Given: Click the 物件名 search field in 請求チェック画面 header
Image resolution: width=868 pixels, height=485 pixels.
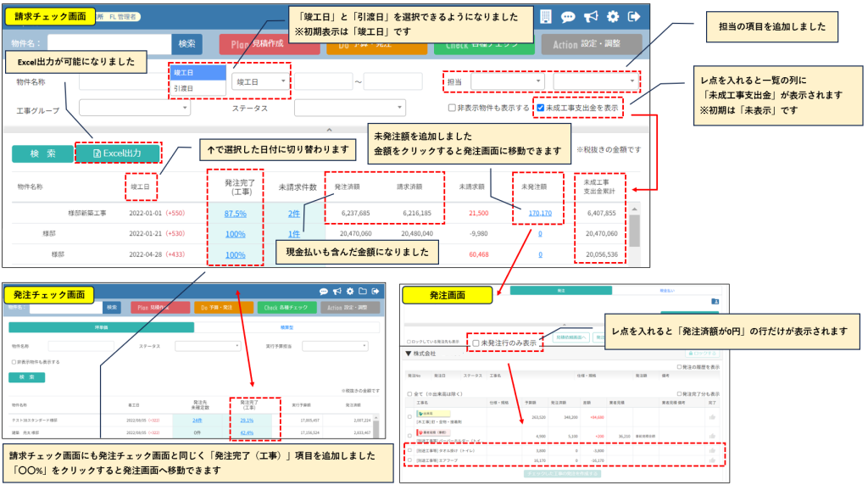Looking at the screenshot, I should click(109, 44).
